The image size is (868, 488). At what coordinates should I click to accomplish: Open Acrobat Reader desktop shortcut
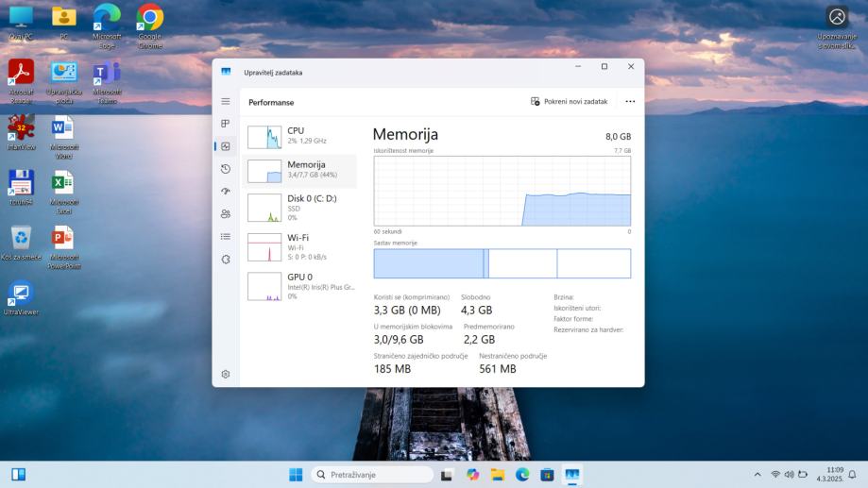click(21, 81)
